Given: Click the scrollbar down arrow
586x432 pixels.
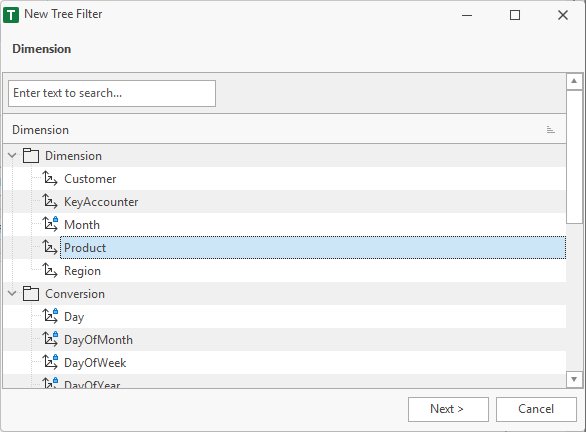Looking at the screenshot, I should pyautogui.click(x=574, y=379).
